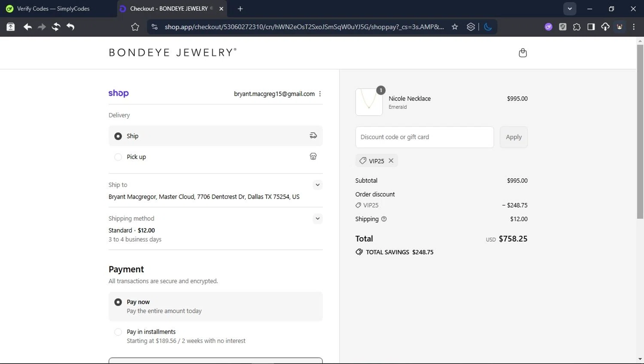Open the Extensions puzzle icon
Image resolution: width=644 pixels, height=364 pixels.
coord(577,27)
